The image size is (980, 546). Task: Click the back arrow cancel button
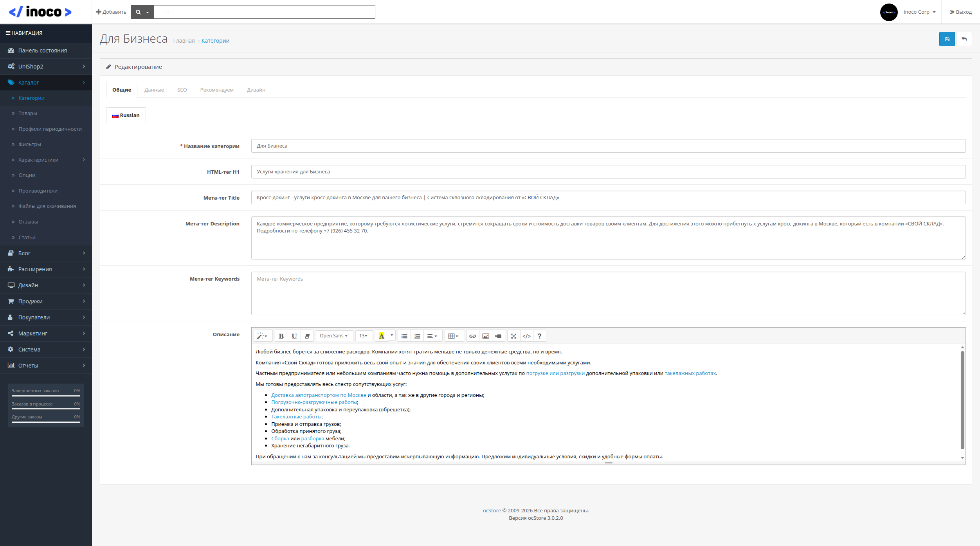coord(964,39)
